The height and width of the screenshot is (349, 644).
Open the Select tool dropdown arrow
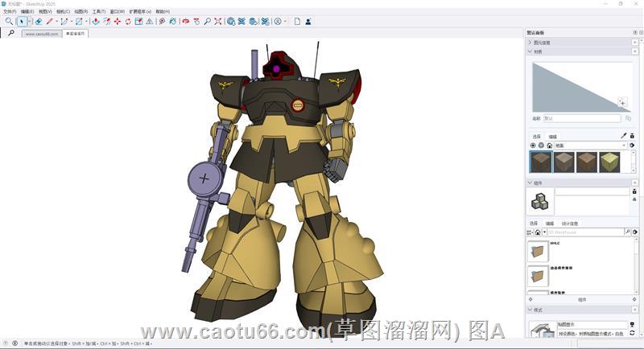click(x=30, y=22)
